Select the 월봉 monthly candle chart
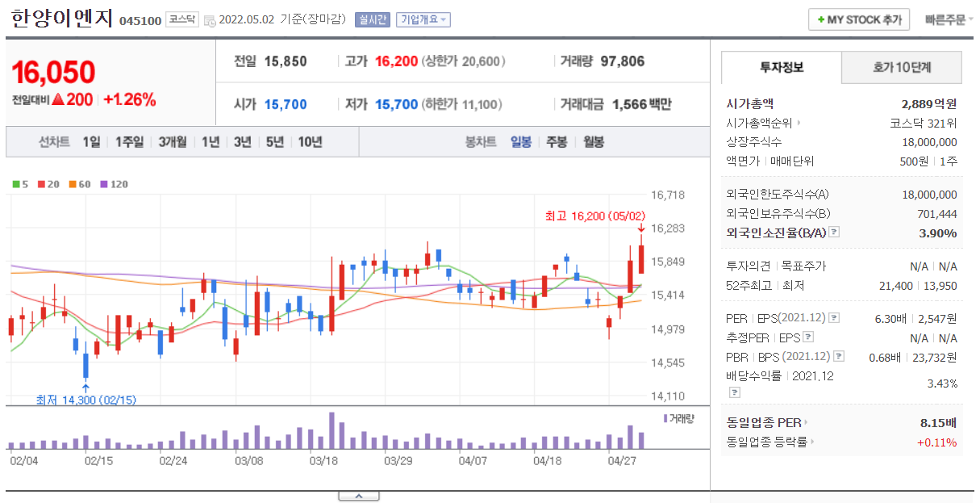Viewport: 980px width, 503px height. [593, 142]
